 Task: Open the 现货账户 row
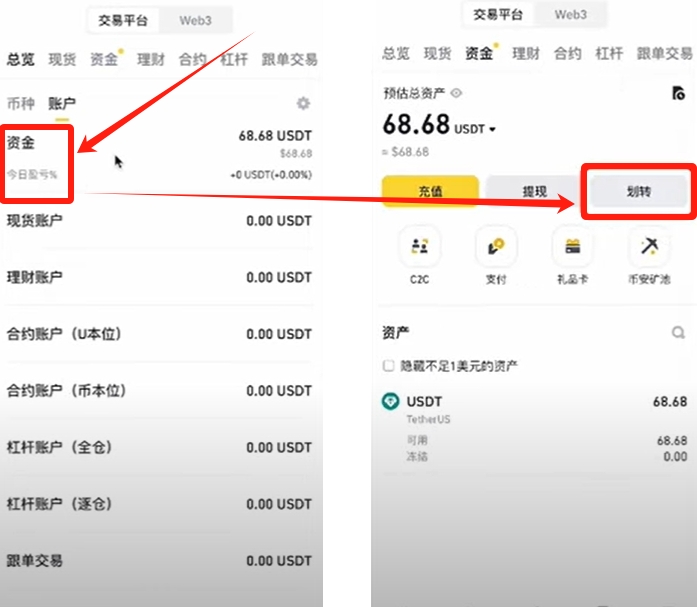(158, 221)
